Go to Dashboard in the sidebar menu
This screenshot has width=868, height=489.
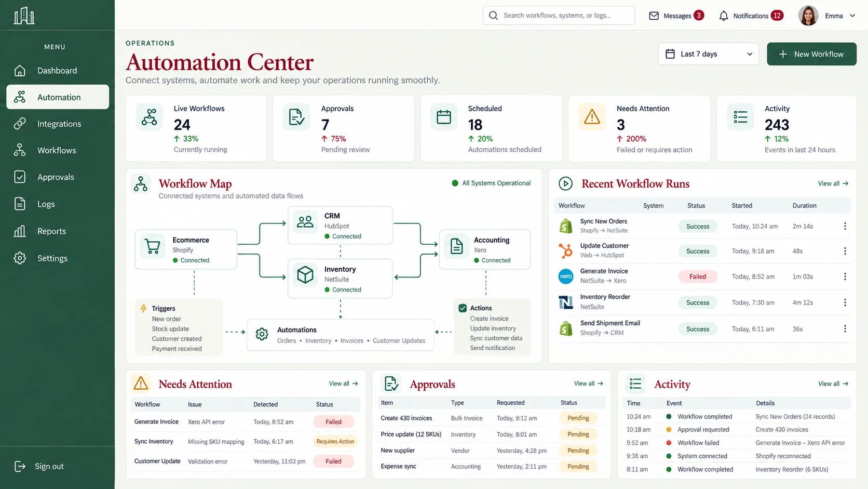pyautogui.click(x=57, y=71)
